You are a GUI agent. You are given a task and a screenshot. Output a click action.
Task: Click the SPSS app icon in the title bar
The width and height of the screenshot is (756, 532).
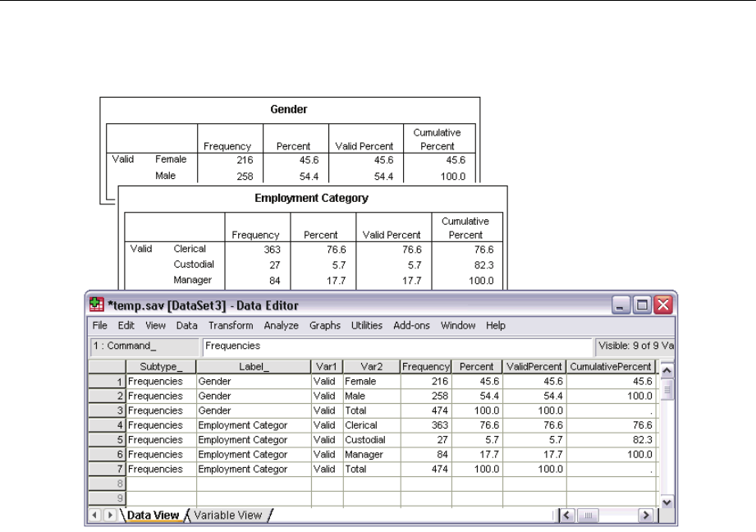(96, 305)
